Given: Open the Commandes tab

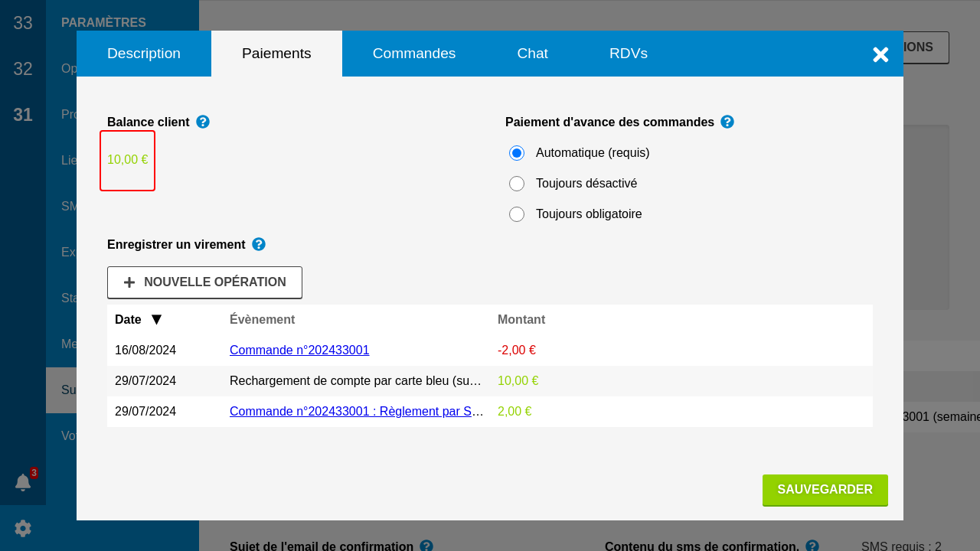Looking at the screenshot, I should [414, 54].
